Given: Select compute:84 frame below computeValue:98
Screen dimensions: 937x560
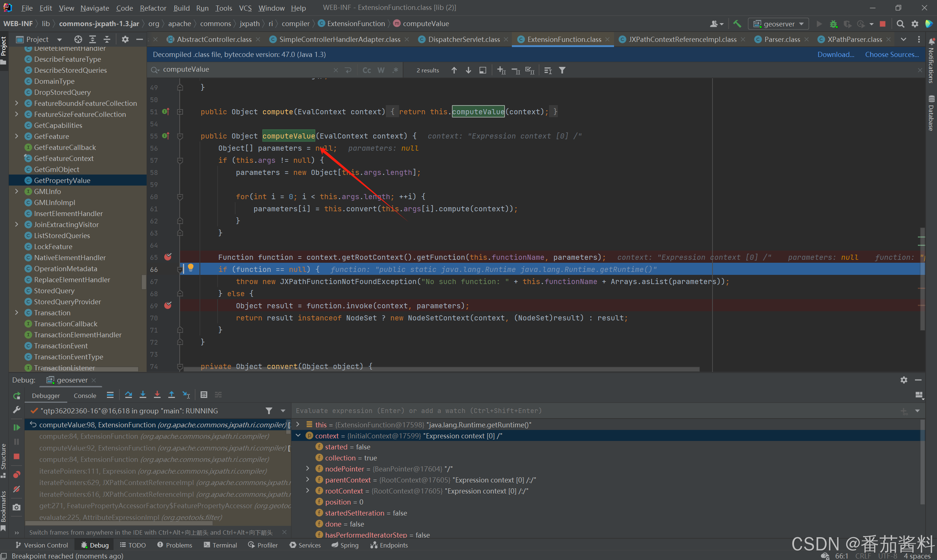Looking at the screenshot, I should [x=158, y=436].
